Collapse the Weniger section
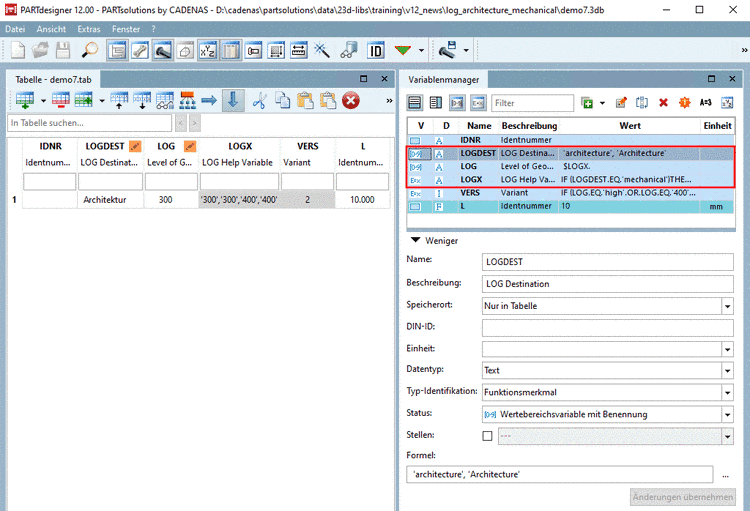Image resolution: width=750 pixels, height=511 pixels. pos(415,240)
